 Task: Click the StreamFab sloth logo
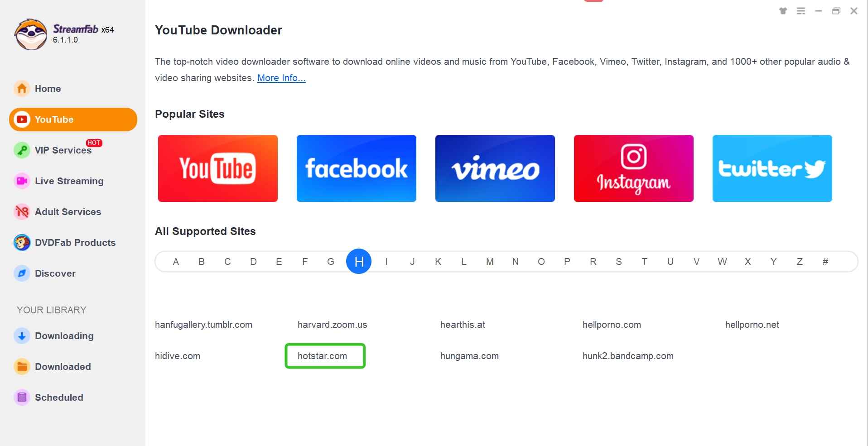pyautogui.click(x=30, y=34)
